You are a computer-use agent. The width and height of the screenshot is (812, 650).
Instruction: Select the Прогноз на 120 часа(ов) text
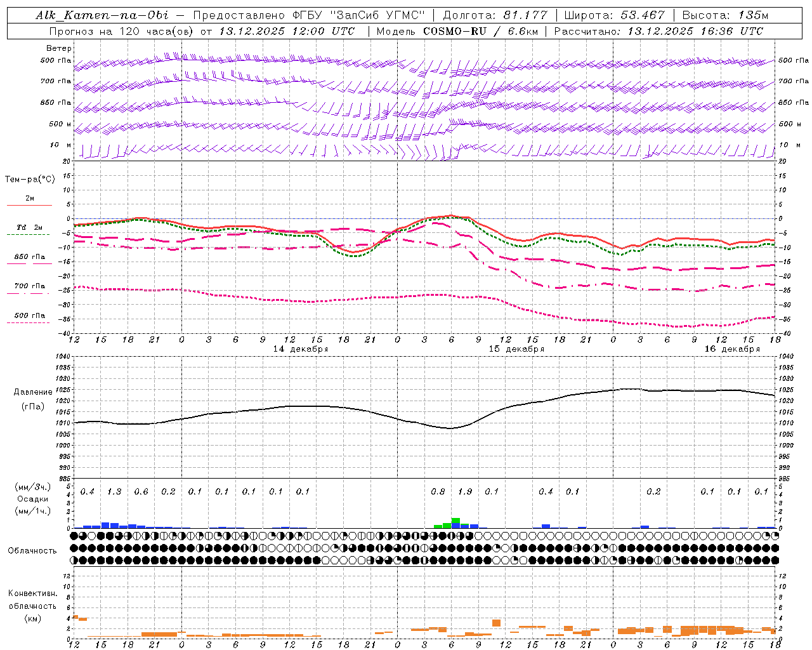click(122, 31)
